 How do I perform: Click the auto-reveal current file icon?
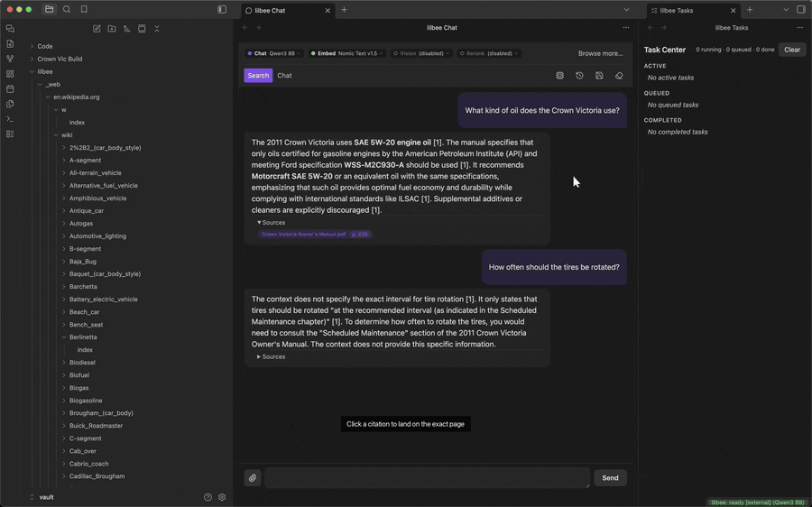[x=142, y=29]
